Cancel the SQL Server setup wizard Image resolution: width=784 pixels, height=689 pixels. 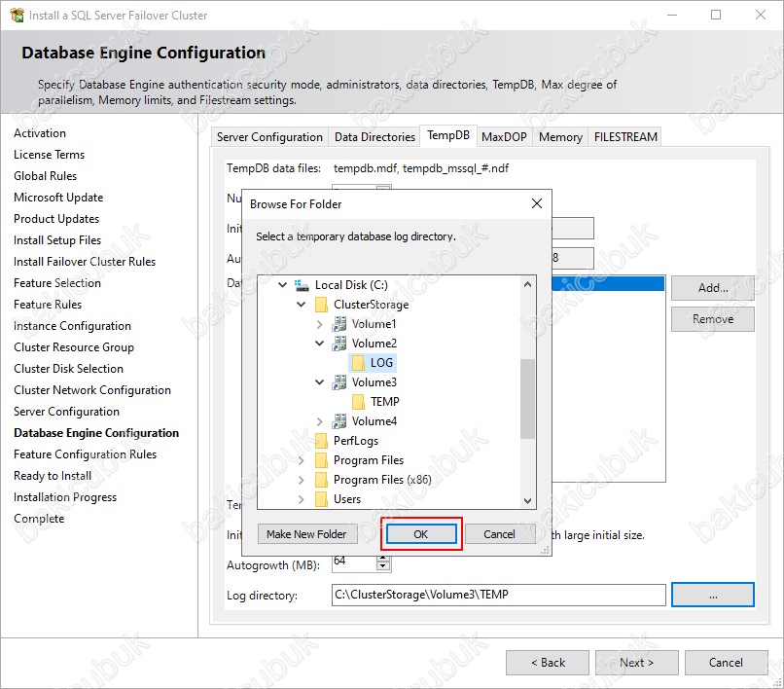click(726, 663)
